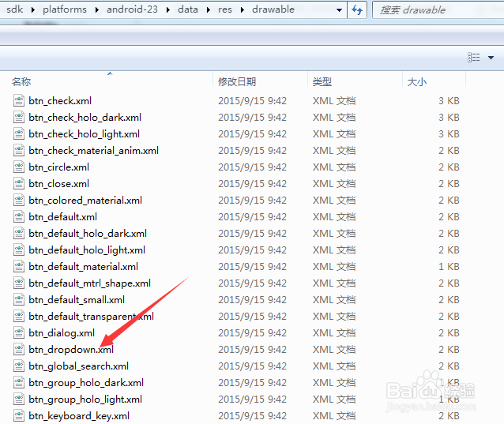Select file name btn_dropdown.xml

coord(71,350)
